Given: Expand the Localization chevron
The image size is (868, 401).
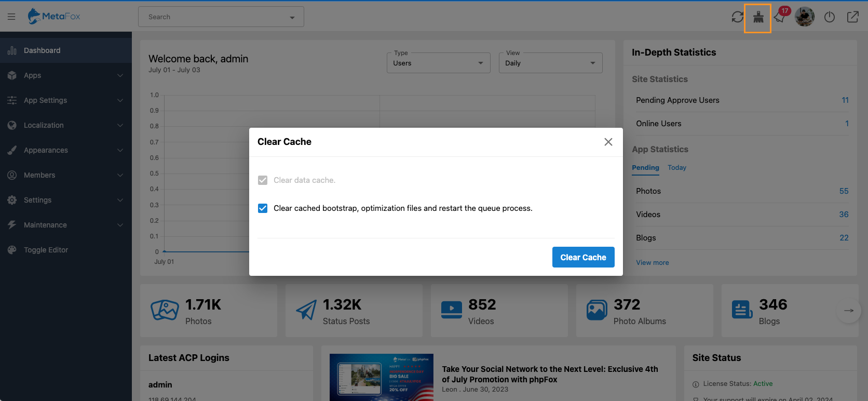Looking at the screenshot, I should point(120,125).
